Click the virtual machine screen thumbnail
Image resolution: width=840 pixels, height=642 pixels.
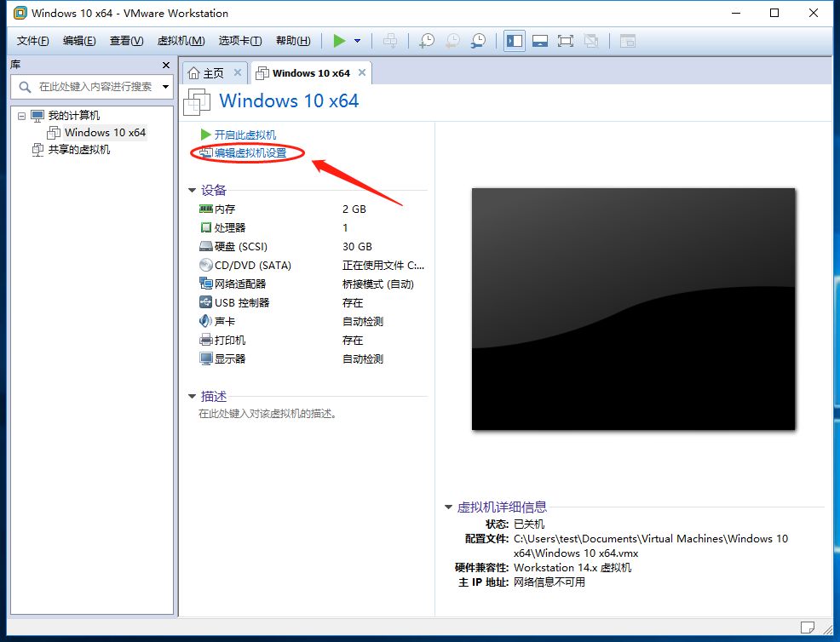point(633,309)
